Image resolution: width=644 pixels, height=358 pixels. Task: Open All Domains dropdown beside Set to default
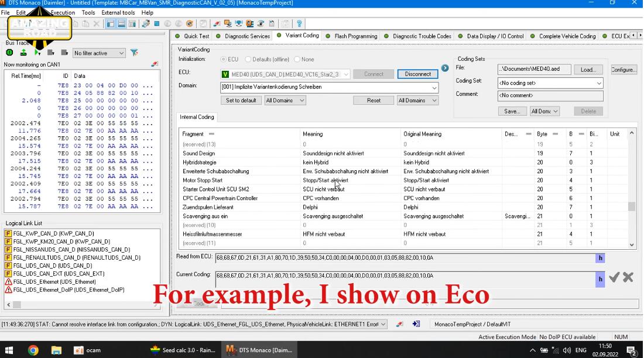[285, 100]
